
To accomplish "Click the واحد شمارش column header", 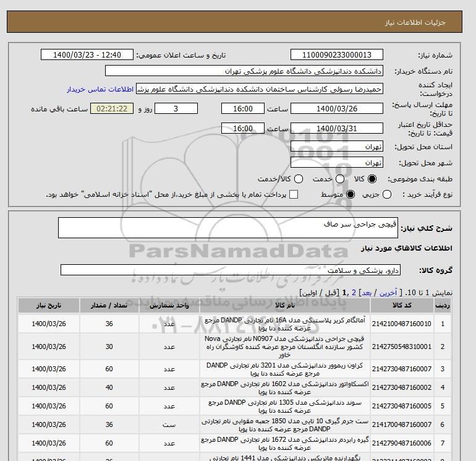I will pos(169,306).
